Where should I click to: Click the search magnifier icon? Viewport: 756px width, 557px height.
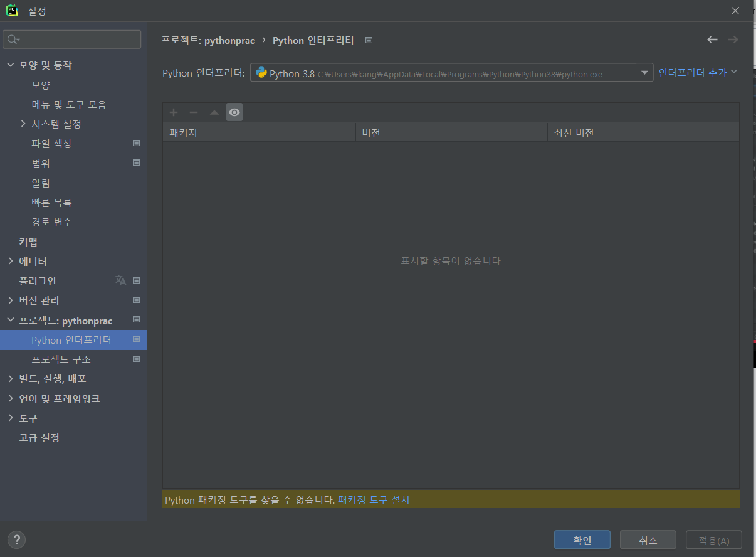(13, 40)
